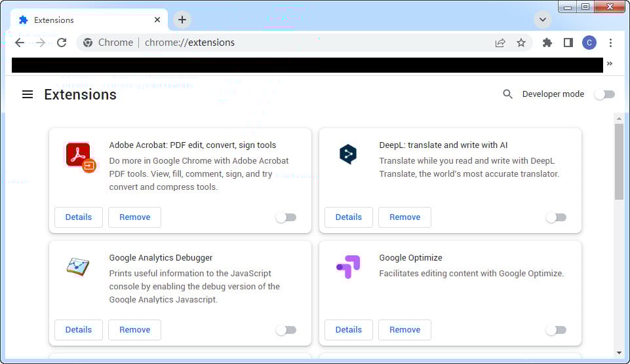This screenshot has height=364, width=630.
Task: Click 'Google Analytics Debugger' title text
Action: tap(161, 258)
